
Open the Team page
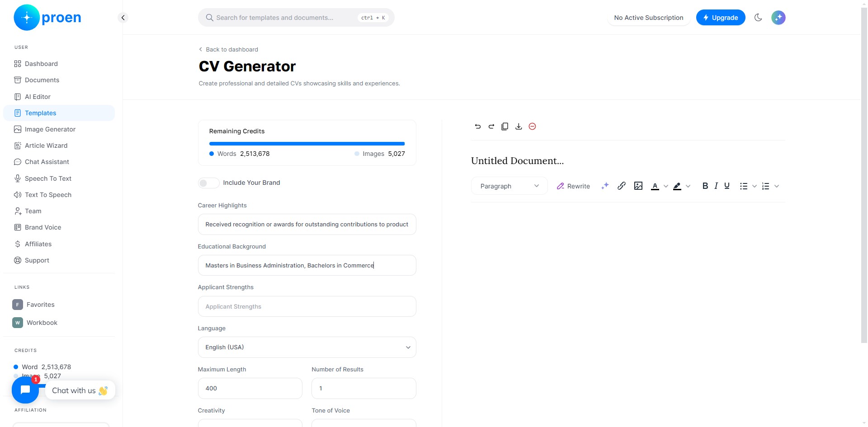(x=59, y=211)
